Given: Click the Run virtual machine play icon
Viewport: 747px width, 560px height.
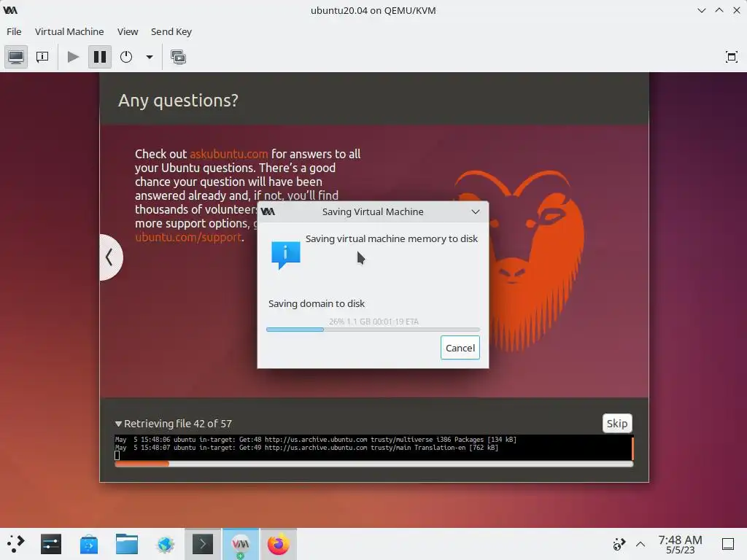Looking at the screenshot, I should coord(73,57).
